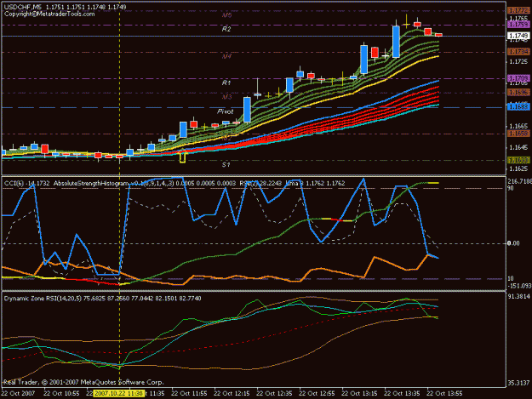Click the blue 1.1683 pivot price tag
This screenshot has height=399, width=532.
pos(518,107)
